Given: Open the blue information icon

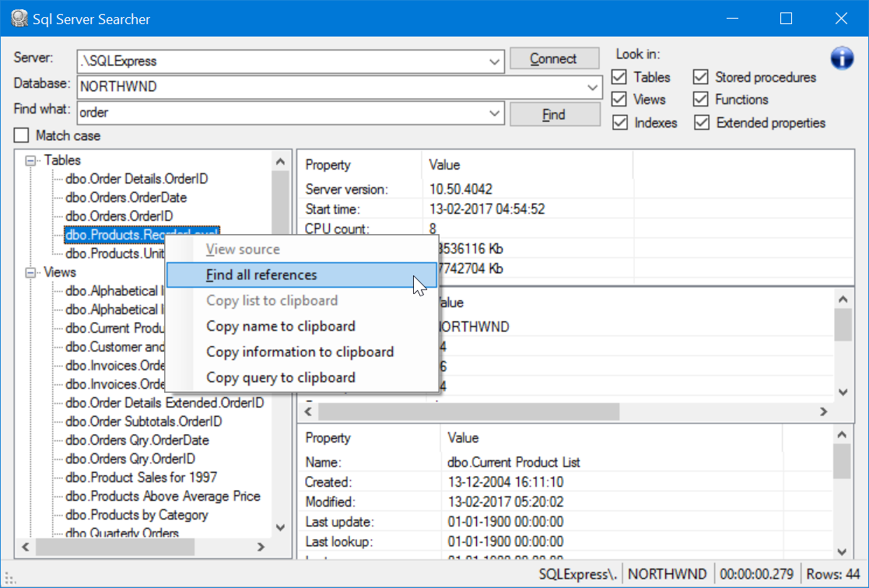Looking at the screenshot, I should click(841, 58).
